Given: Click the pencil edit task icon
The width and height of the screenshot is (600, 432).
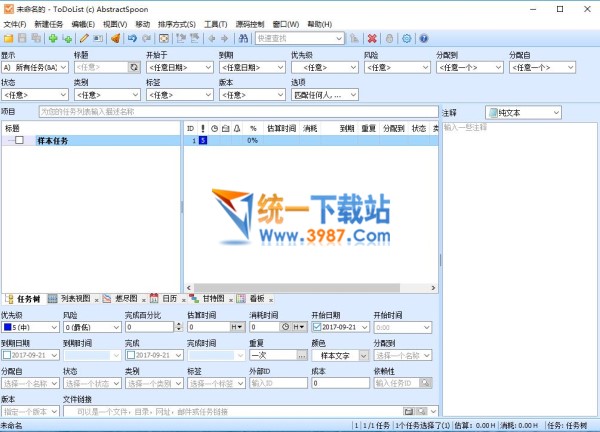Looking at the screenshot, I should click(x=84, y=38).
